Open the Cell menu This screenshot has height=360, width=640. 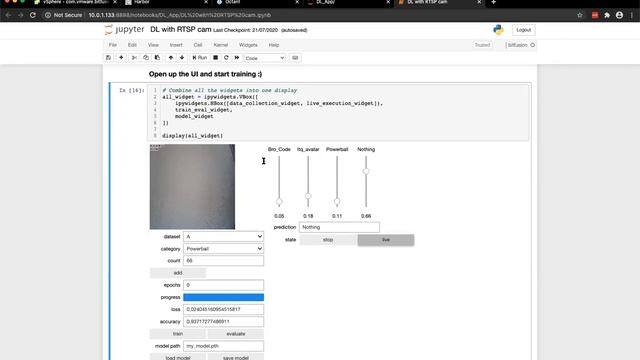coord(198,45)
